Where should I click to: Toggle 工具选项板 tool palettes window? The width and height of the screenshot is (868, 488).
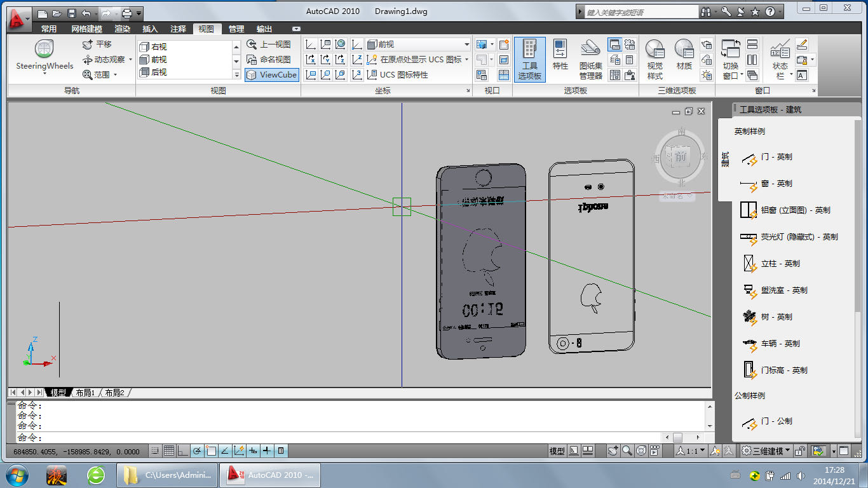coord(529,59)
